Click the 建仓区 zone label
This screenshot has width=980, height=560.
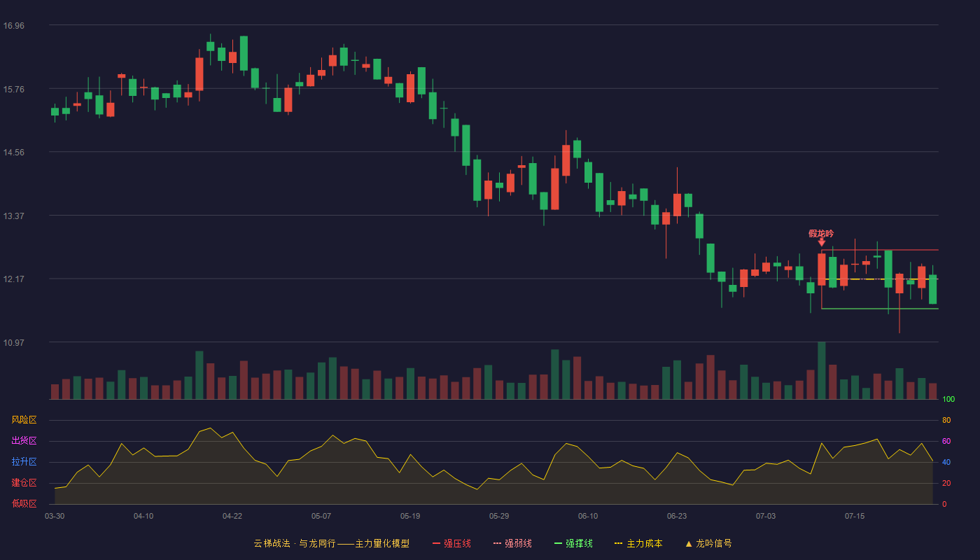(x=24, y=483)
